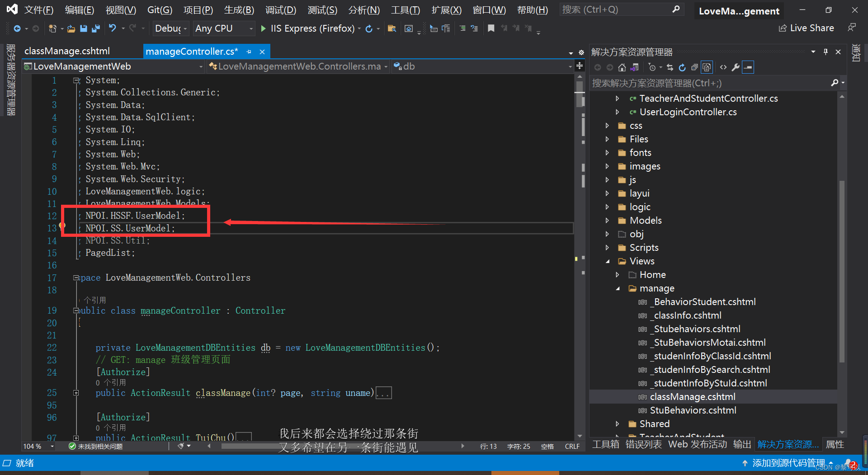Toggle the Preview Selected Items button
868x475 pixels.
coord(748,67)
